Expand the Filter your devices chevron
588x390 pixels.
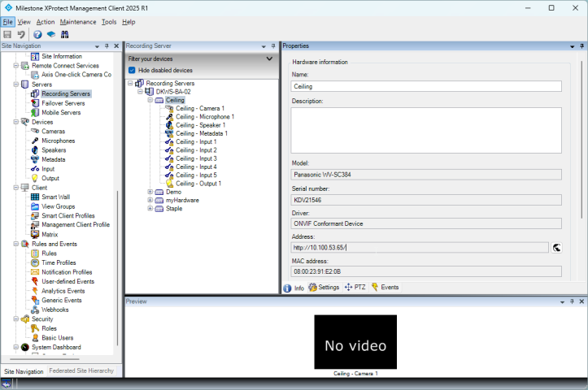pyautogui.click(x=269, y=59)
